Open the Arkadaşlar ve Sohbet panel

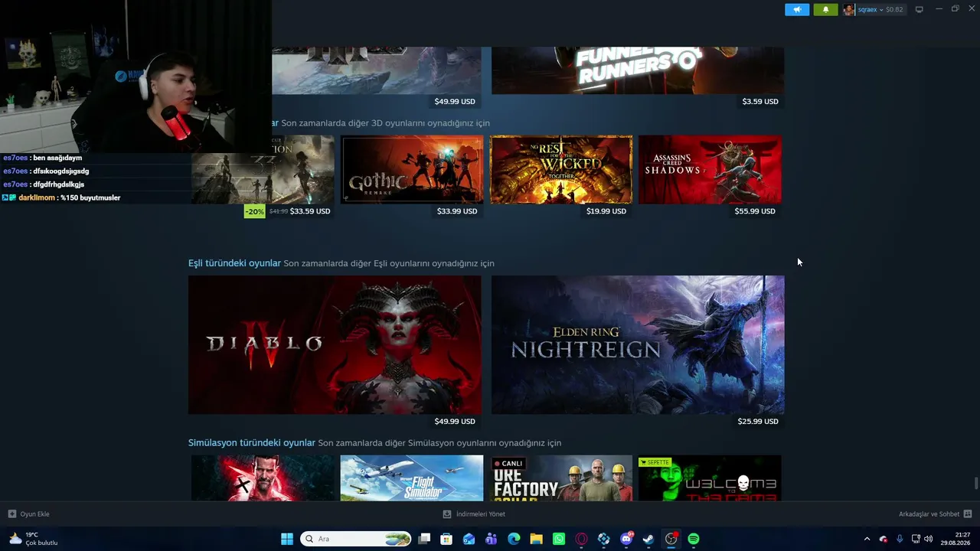[x=929, y=514]
